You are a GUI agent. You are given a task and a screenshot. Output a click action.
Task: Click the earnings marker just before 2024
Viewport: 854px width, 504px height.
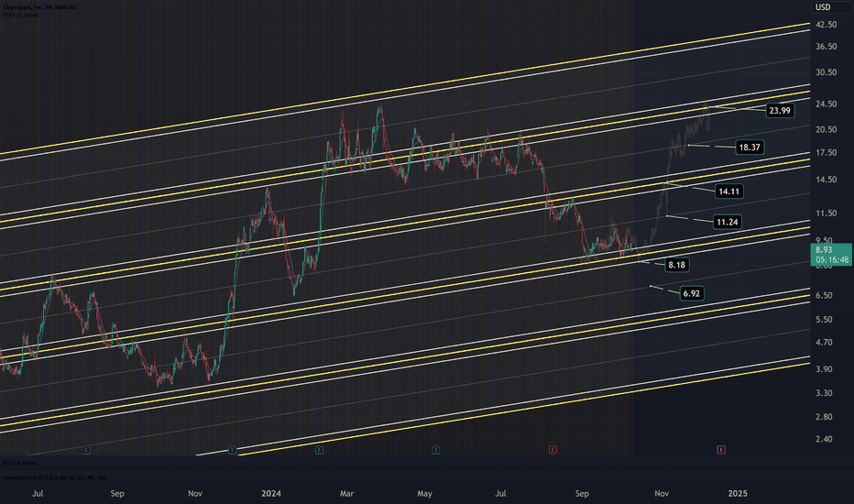click(x=233, y=450)
